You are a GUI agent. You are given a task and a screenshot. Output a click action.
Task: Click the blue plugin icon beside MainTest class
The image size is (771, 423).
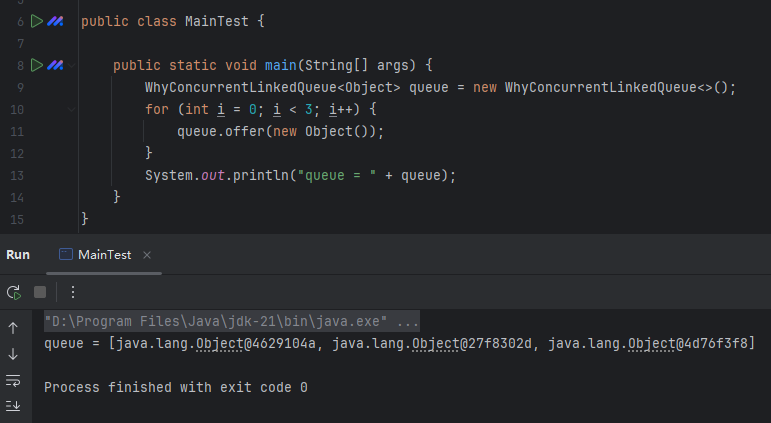[x=55, y=21]
